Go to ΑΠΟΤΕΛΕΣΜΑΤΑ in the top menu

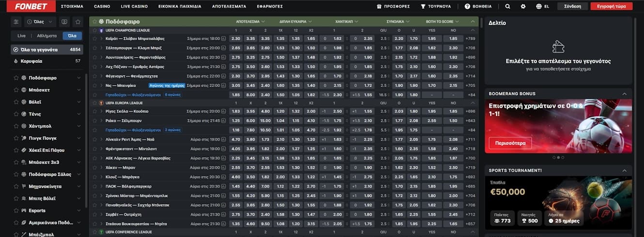click(229, 7)
